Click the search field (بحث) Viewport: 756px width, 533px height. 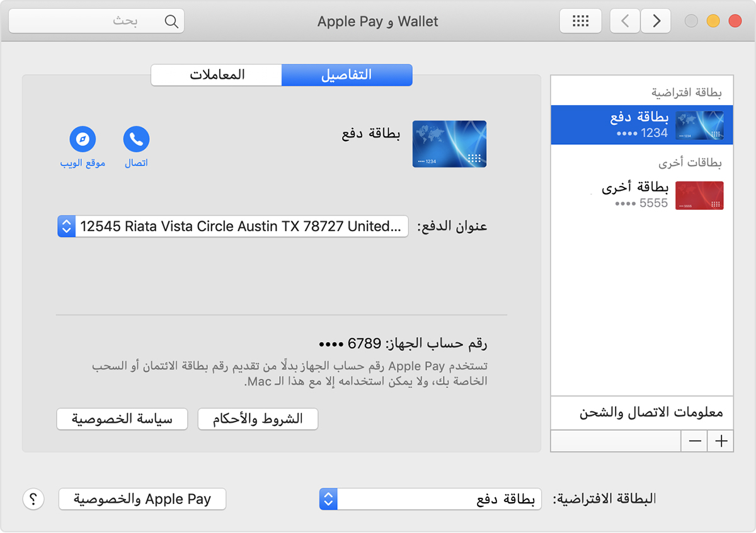96,21
